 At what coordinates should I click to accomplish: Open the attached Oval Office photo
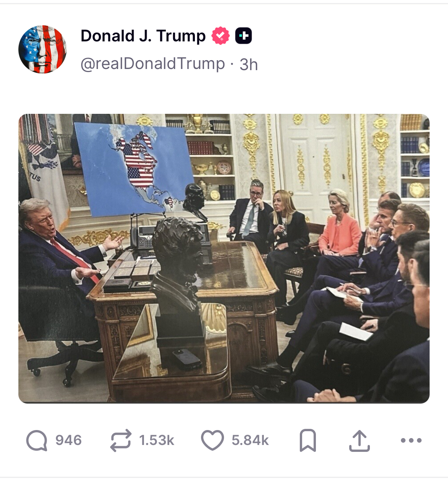tap(224, 258)
